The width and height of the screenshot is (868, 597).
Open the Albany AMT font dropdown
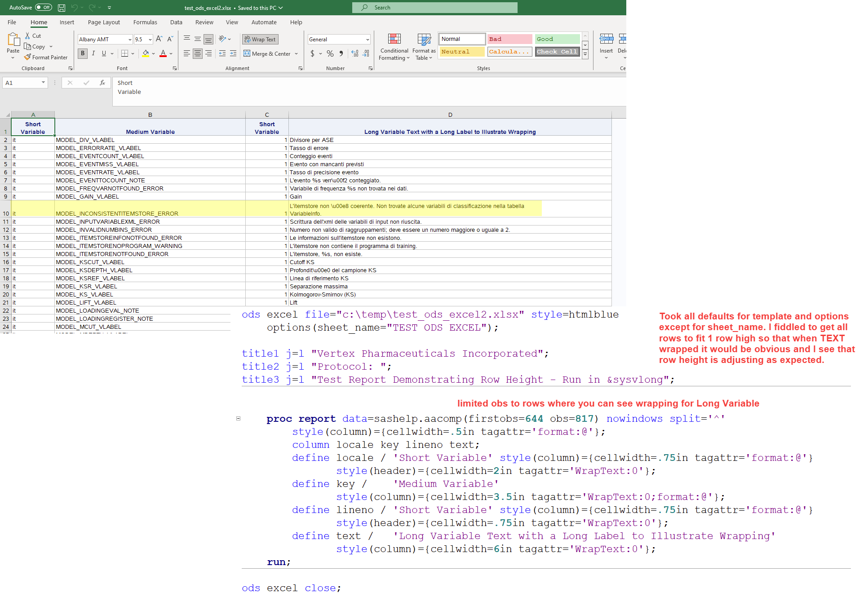[x=130, y=40]
